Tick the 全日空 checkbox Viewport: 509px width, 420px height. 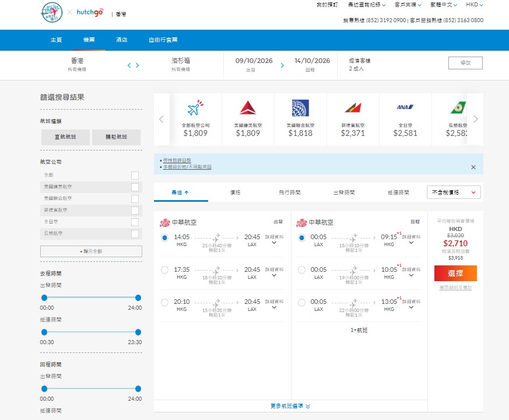pos(135,222)
